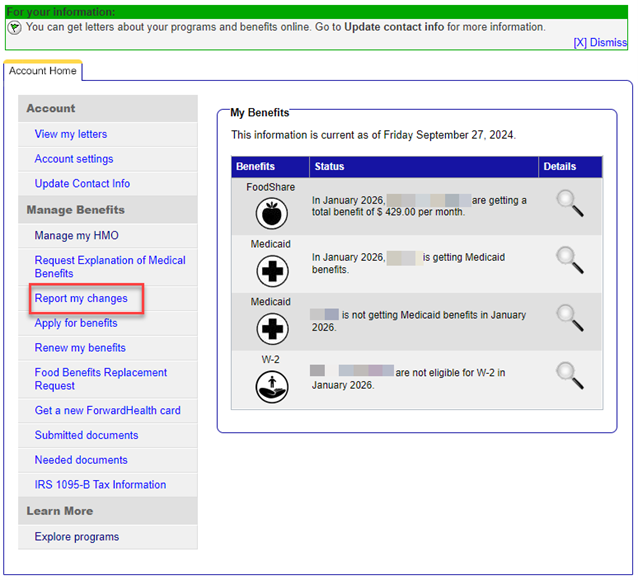Click the W-2 program icon
Viewport: 638px width, 580px height.
[270, 386]
